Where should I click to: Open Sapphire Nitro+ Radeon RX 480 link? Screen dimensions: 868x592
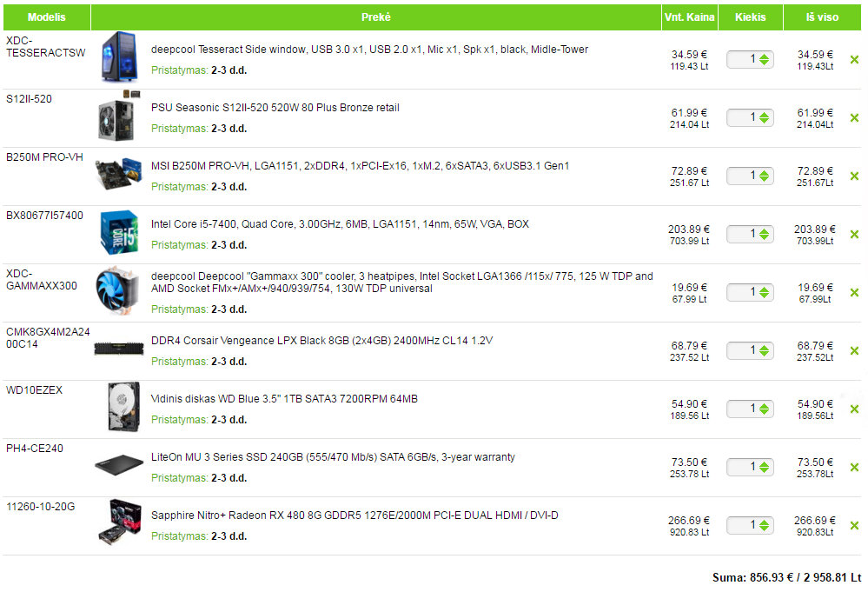click(x=354, y=515)
